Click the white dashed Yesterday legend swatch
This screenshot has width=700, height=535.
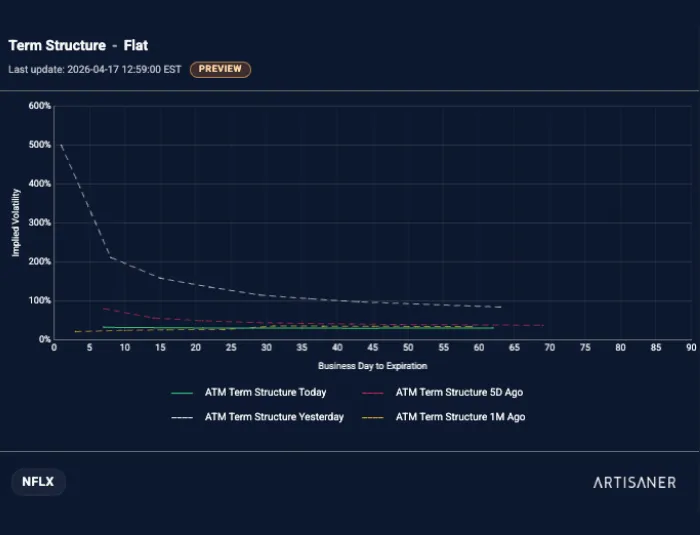(x=182, y=418)
